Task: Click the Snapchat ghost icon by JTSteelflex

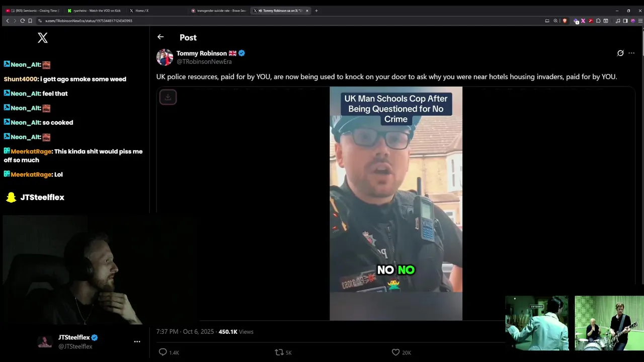Action: click(x=11, y=198)
